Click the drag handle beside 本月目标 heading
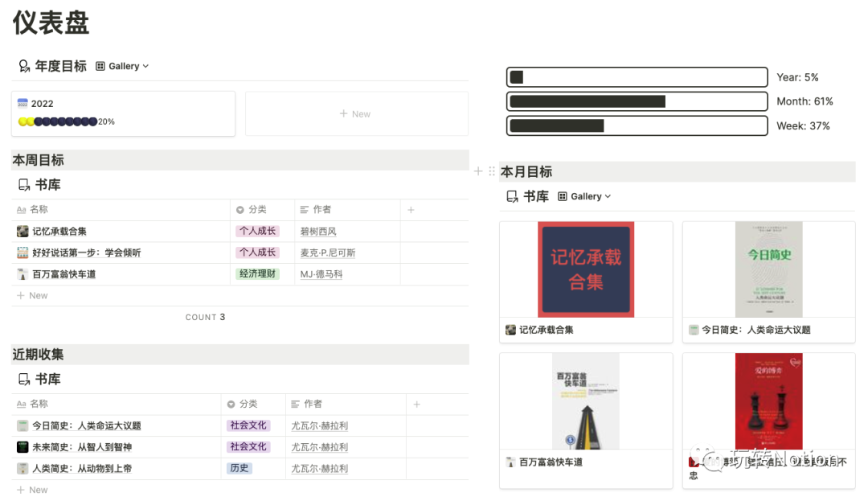Viewport: 868px width, 497px height. [491, 170]
